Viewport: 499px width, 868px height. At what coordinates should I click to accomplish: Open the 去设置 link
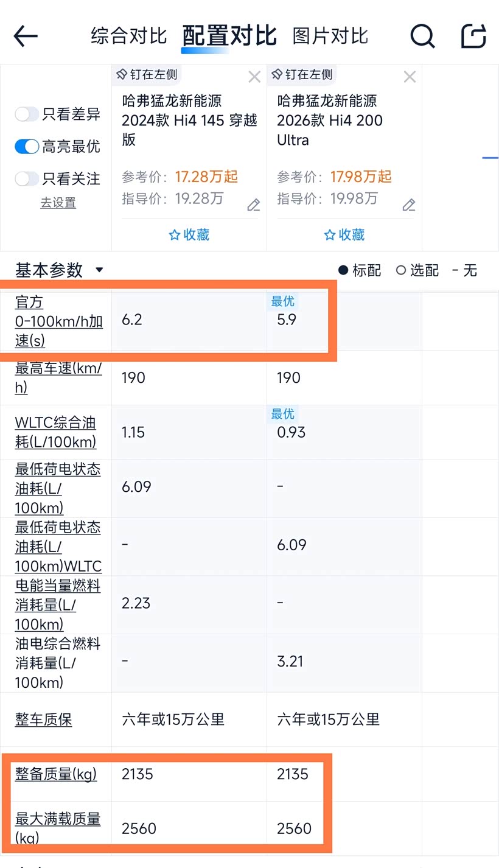[x=58, y=203]
